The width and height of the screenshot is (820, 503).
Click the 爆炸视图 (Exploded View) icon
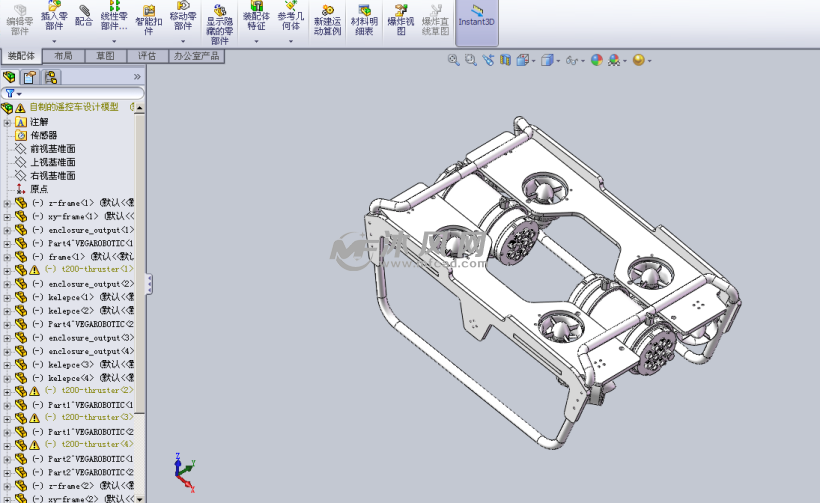(x=401, y=20)
